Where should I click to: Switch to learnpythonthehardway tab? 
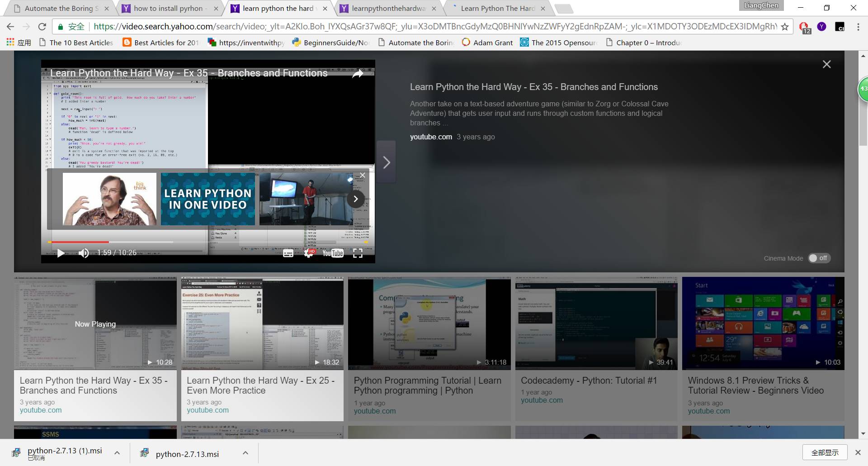pyautogui.click(x=388, y=8)
